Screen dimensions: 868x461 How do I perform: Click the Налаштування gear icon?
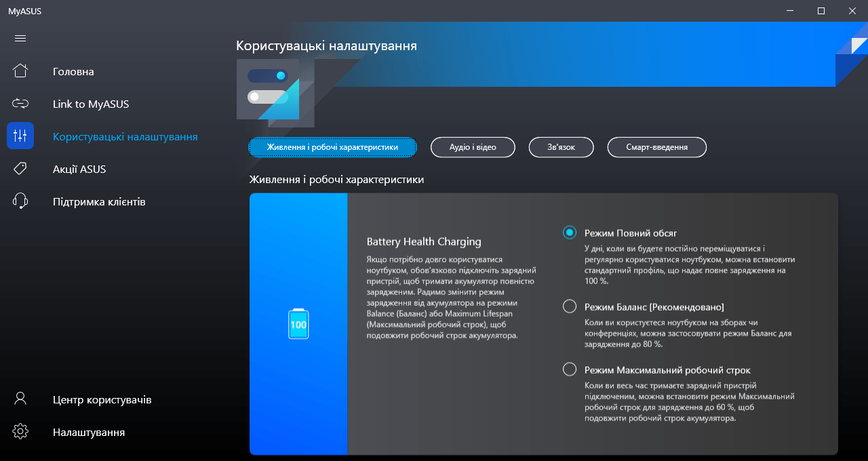(20, 431)
